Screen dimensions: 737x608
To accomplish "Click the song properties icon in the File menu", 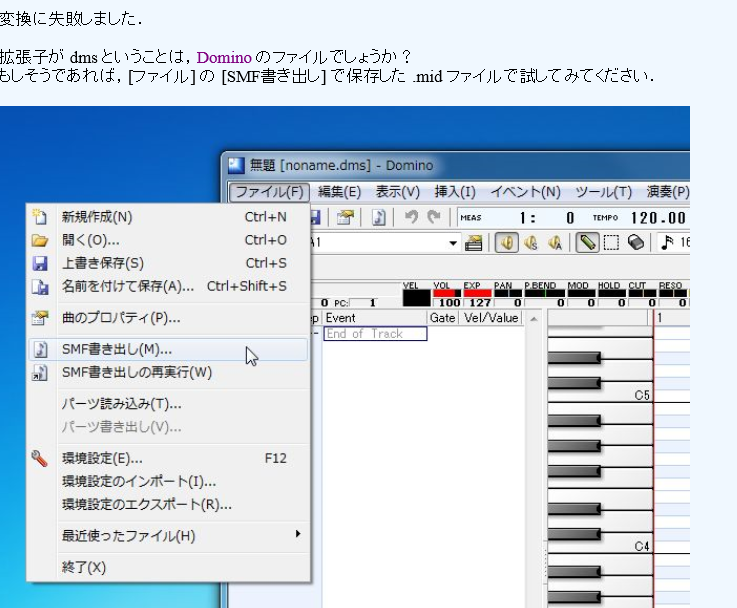I will tap(40, 318).
